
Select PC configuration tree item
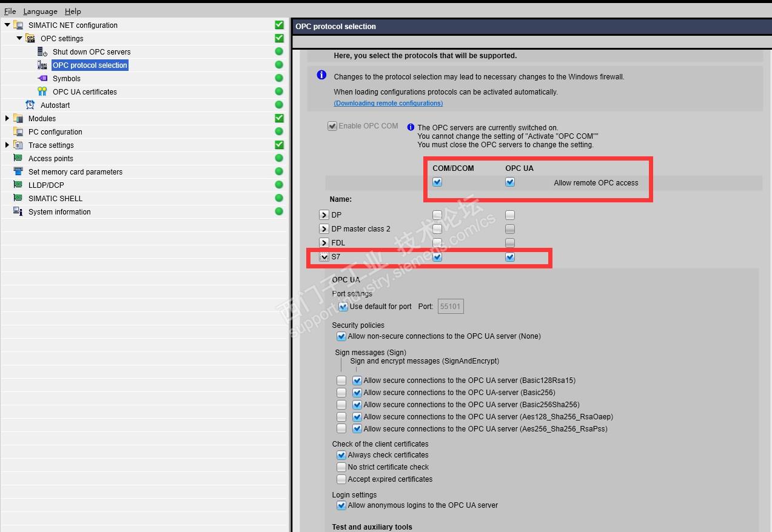point(55,131)
